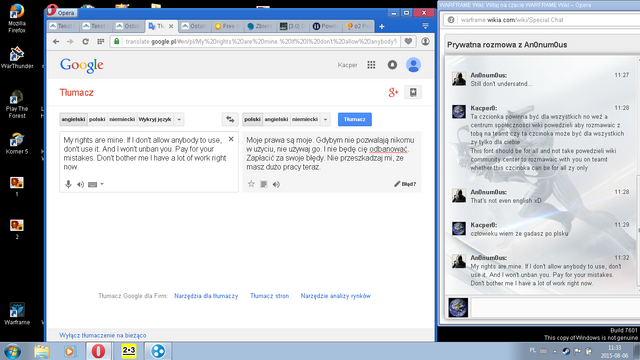This screenshot has width=640, height=360.
Task: Choose Wykryj język source option
Action: pos(155,119)
